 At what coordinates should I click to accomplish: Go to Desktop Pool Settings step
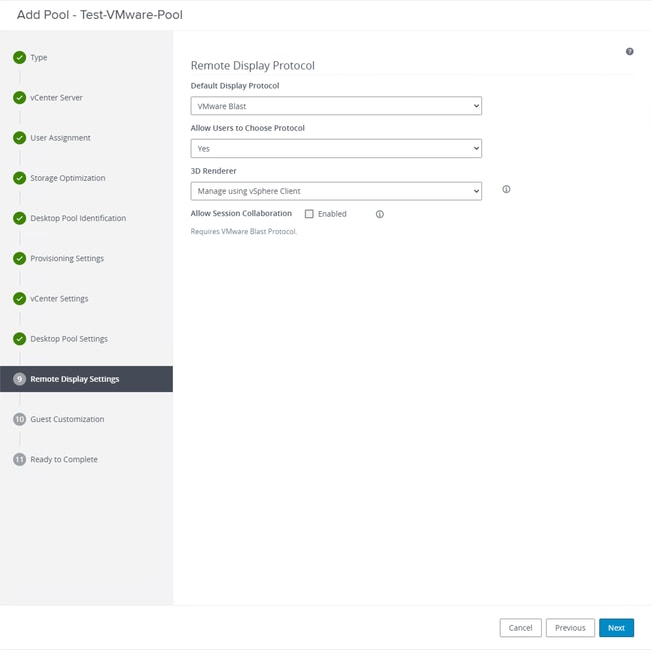[69, 339]
